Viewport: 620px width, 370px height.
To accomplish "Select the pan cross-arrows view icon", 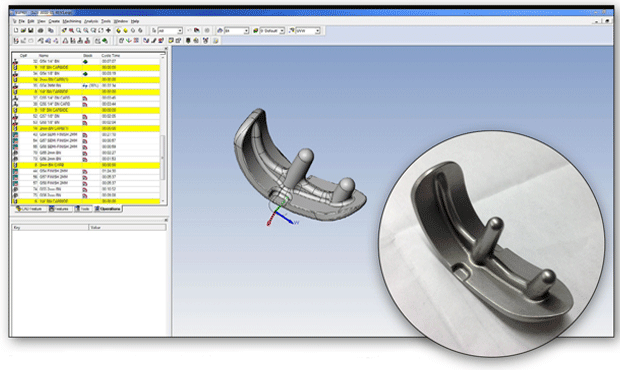I will [108, 30].
